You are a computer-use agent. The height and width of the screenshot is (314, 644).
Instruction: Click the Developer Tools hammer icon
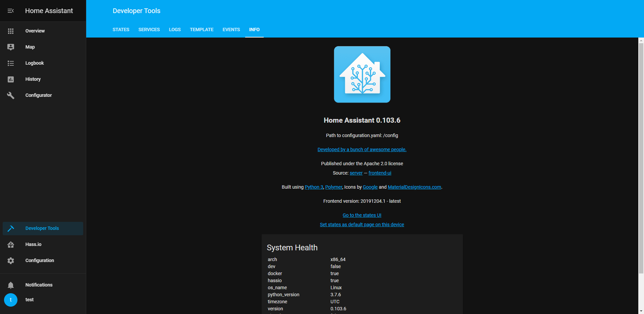(x=11, y=228)
